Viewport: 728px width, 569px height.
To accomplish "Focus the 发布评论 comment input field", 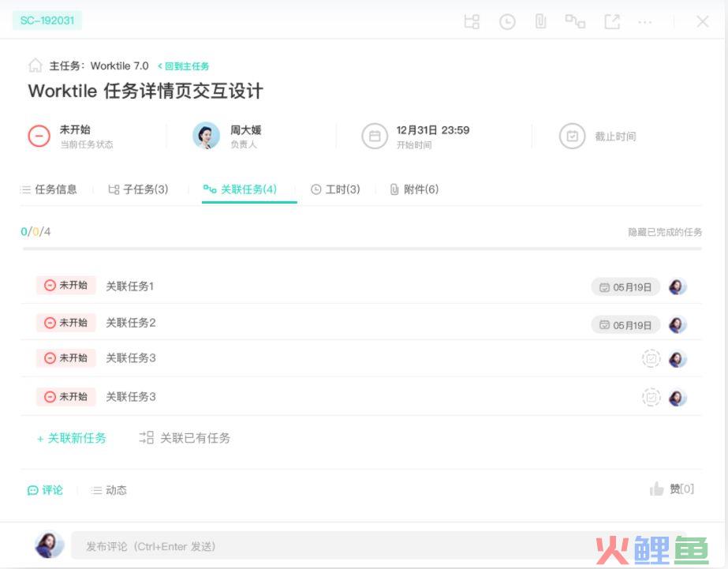I will (x=379, y=546).
